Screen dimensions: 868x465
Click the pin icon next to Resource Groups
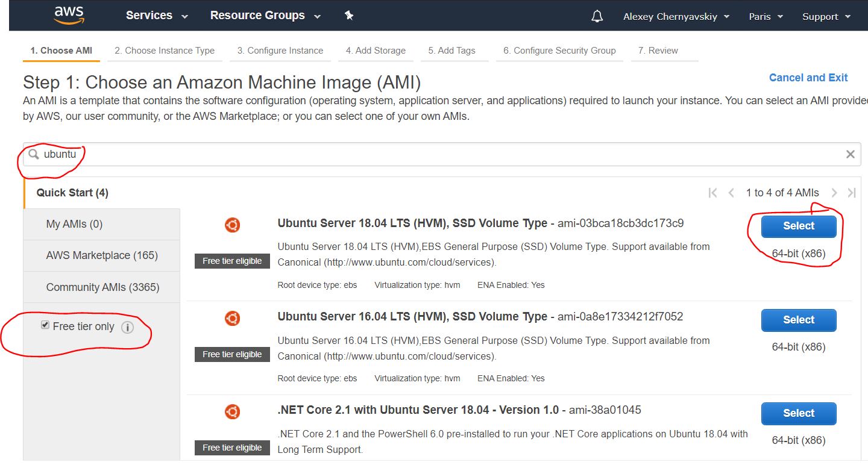click(x=348, y=15)
